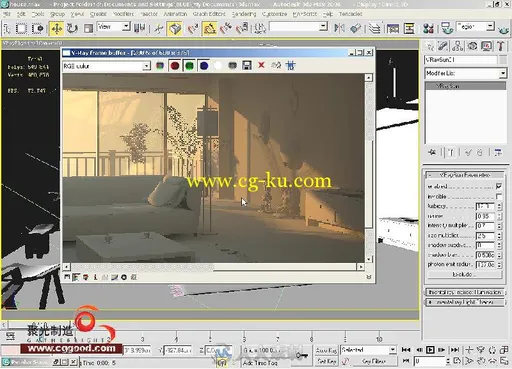Click the Mirror tool icon
The height and width of the screenshot is (369, 512).
[x=339, y=28]
